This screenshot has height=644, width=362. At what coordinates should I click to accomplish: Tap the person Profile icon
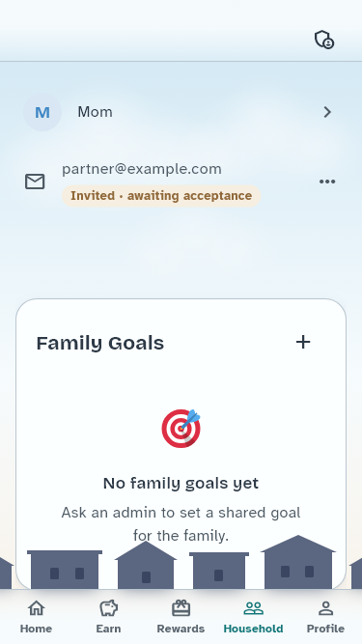325,608
